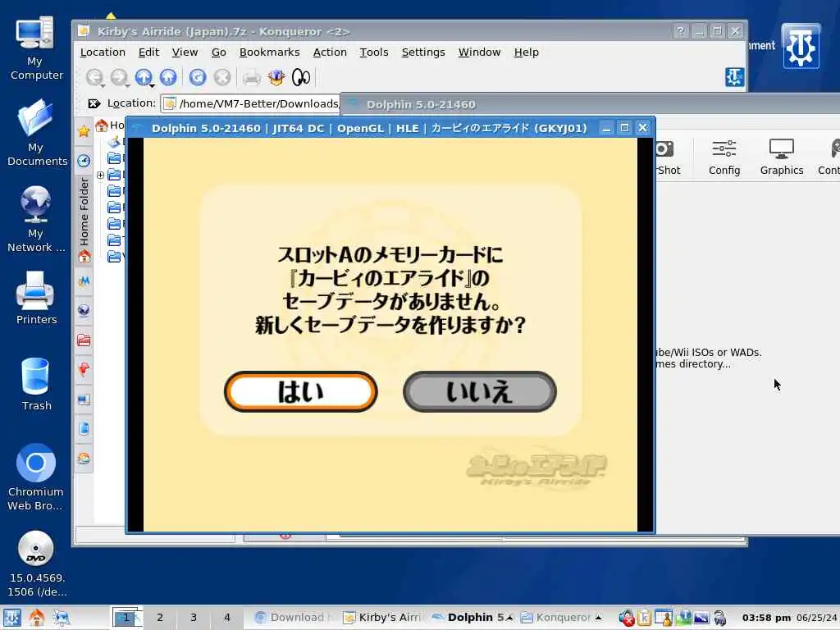Click the red folder icon in Konqueror sidebar
This screenshot has height=630, width=840.
[x=84, y=340]
